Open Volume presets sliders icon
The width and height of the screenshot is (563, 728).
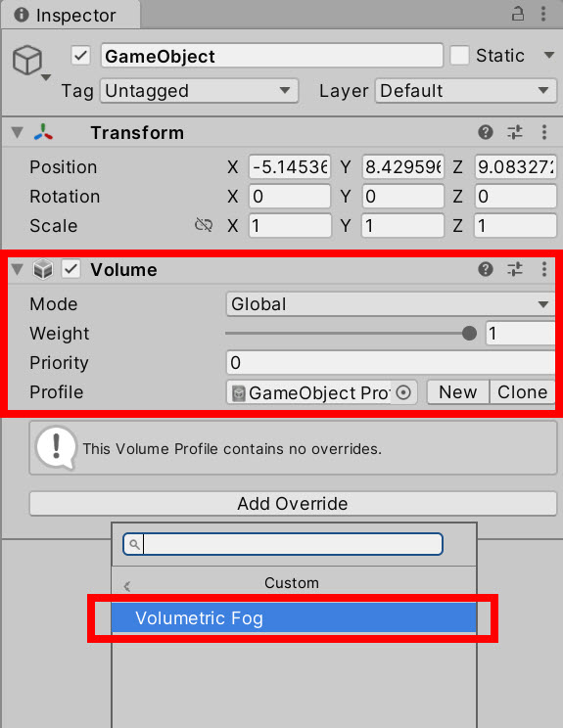515,269
